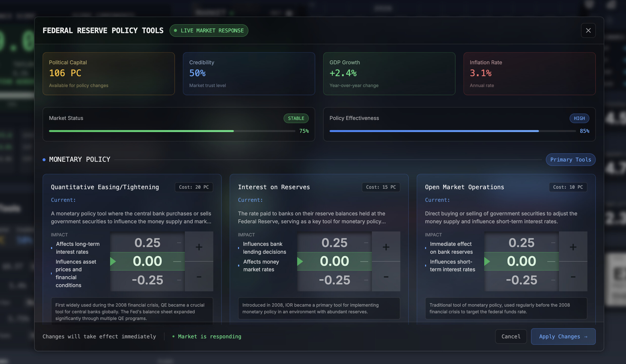Select -0.25 in the Interest on Reserves picker

click(x=334, y=280)
